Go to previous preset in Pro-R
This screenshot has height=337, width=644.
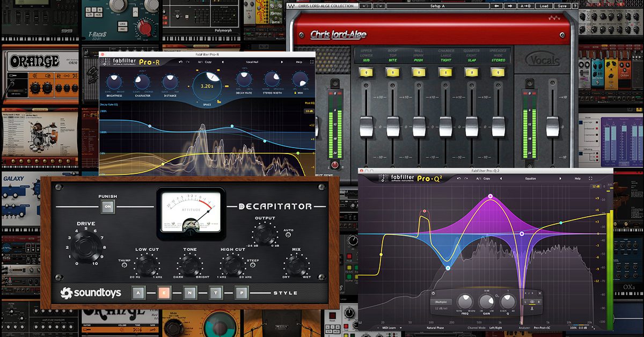coord(223,62)
